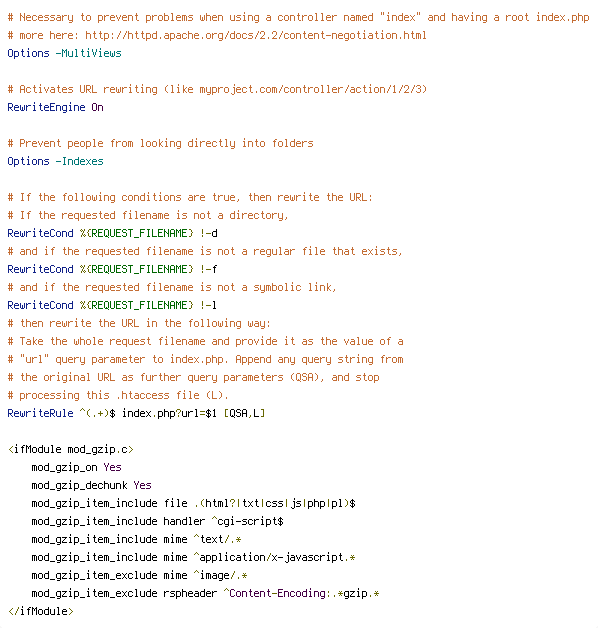Click the 'mod_gzip_dechunk Yes' line
This screenshot has width=598, height=628.
pos(91,485)
